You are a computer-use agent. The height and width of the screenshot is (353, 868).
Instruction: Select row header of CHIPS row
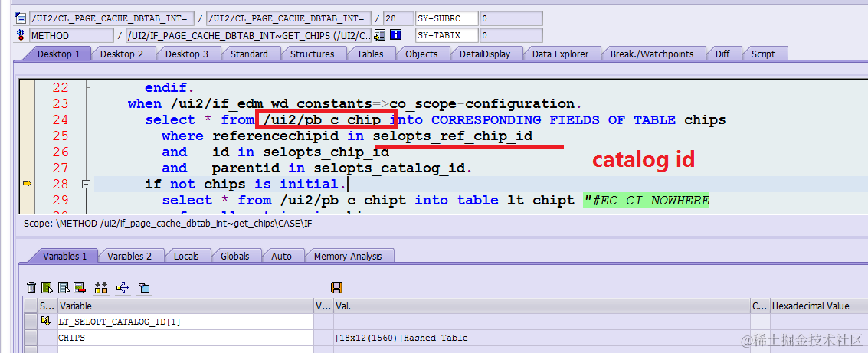tap(30, 338)
